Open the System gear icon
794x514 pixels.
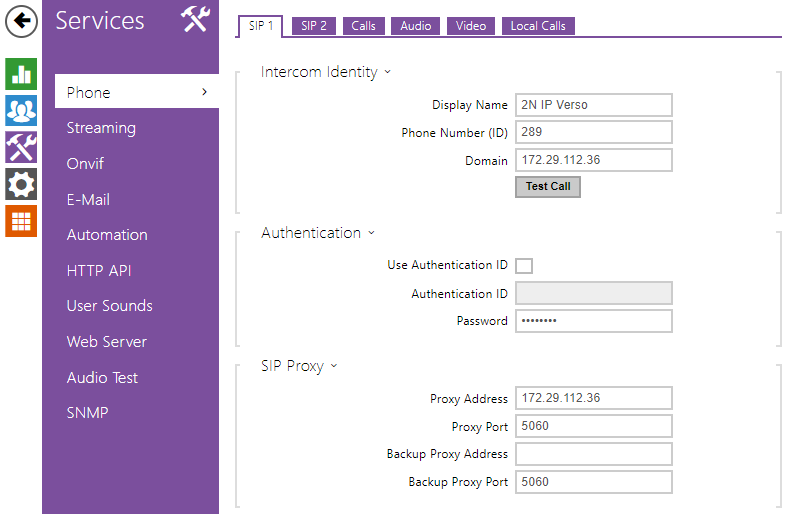point(21,184)
